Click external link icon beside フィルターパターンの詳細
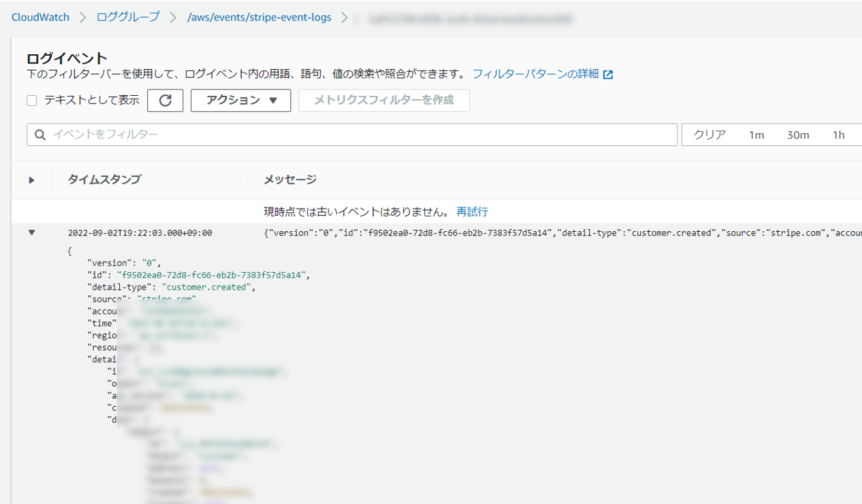This screenshot has height=504, width=862. [608, 75]
